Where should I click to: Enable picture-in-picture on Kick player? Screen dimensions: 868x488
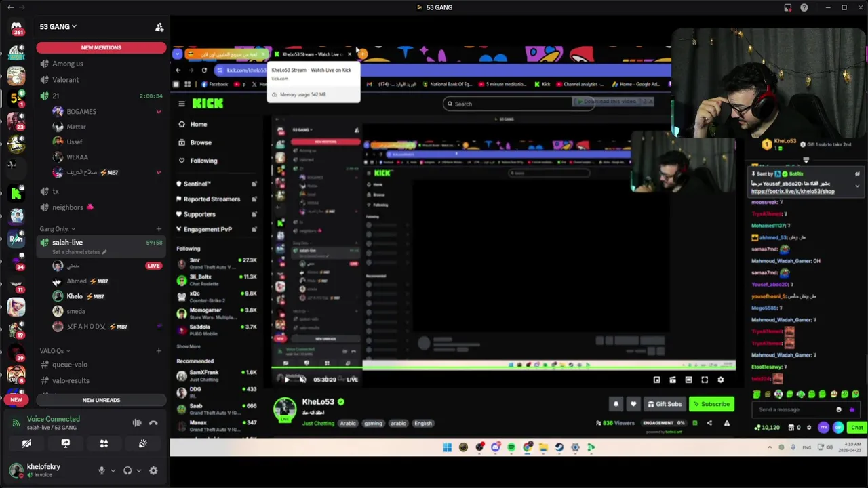[x=656, y=380]
